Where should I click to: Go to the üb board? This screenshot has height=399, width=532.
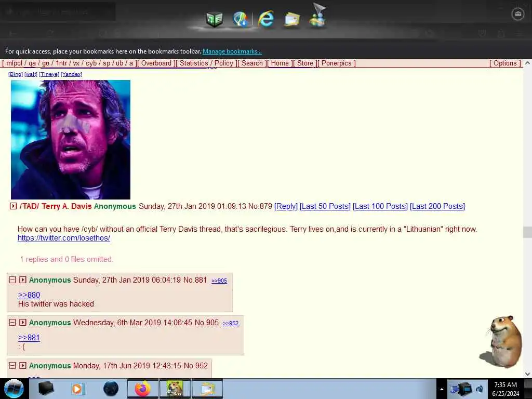click(x=119, y=63)
